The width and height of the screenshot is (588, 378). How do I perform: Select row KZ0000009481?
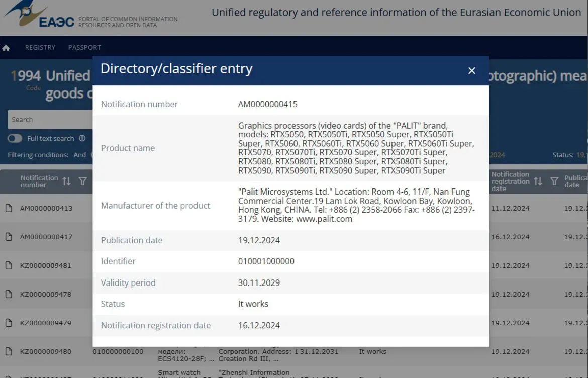[46, 265]
